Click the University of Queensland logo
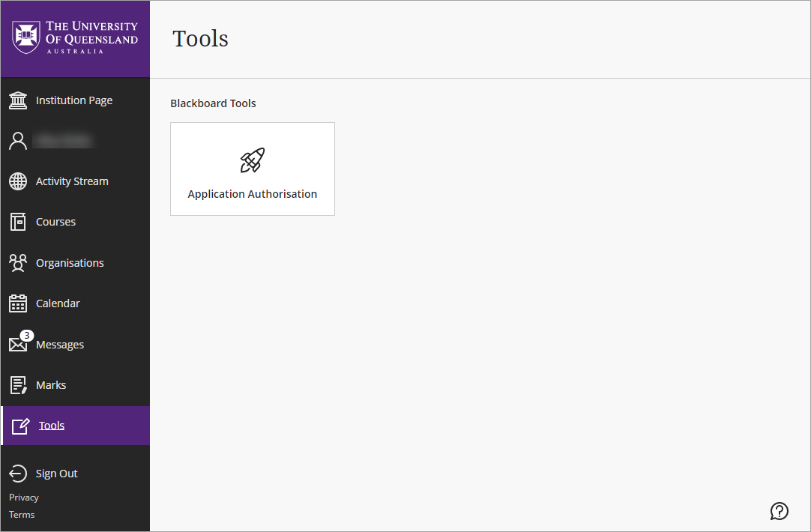This screenshot has height=532, width=811. (75, 37)
